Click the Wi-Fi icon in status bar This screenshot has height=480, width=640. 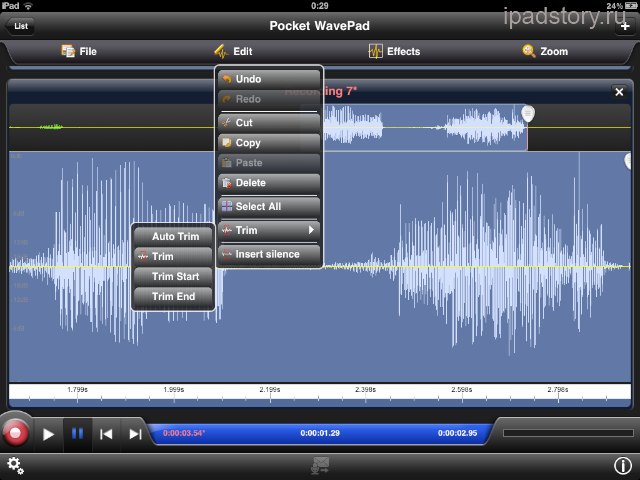28,6
